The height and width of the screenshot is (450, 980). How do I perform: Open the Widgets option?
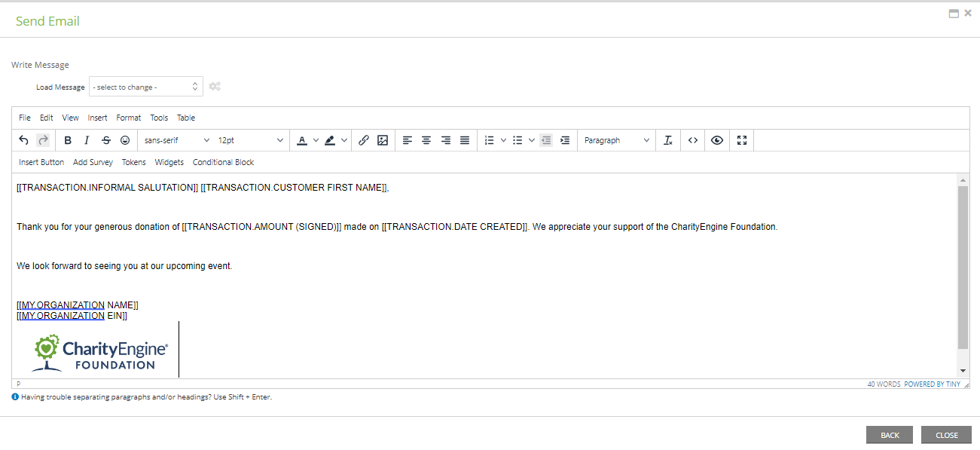[169, 162]
